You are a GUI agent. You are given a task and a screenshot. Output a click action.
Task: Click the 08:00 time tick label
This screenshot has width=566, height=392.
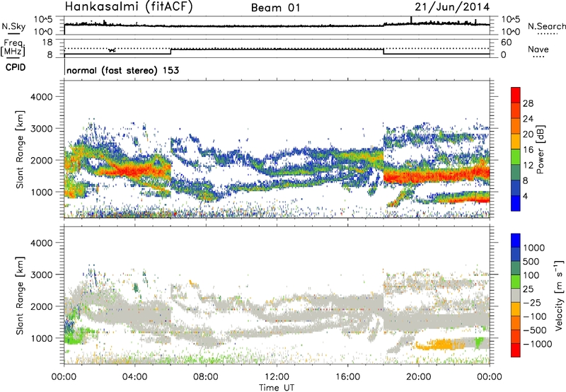tap(206, 377)
